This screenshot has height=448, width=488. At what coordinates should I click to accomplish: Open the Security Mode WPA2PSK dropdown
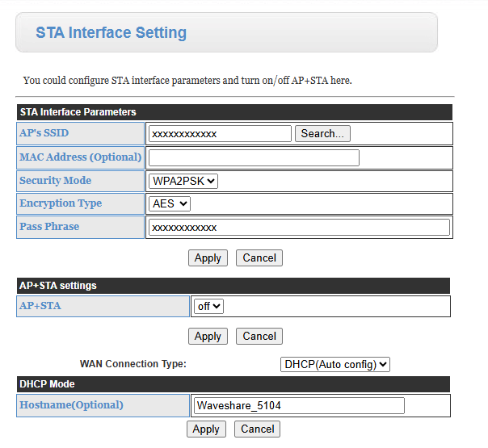pyautogui.click(x=183, y=181)
